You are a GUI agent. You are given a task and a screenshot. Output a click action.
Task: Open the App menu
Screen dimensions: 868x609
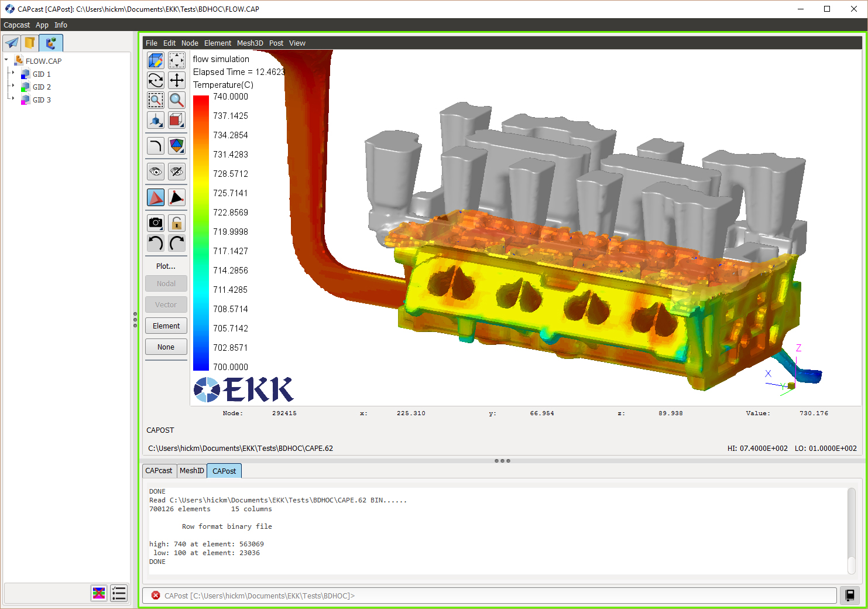tap(42, 25)
